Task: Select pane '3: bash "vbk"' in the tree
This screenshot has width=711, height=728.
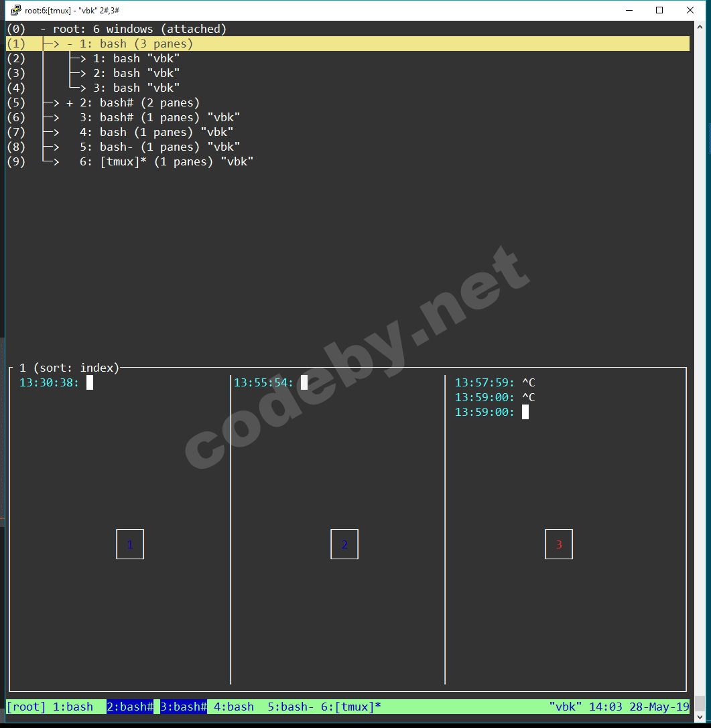Action: point(136,88)
